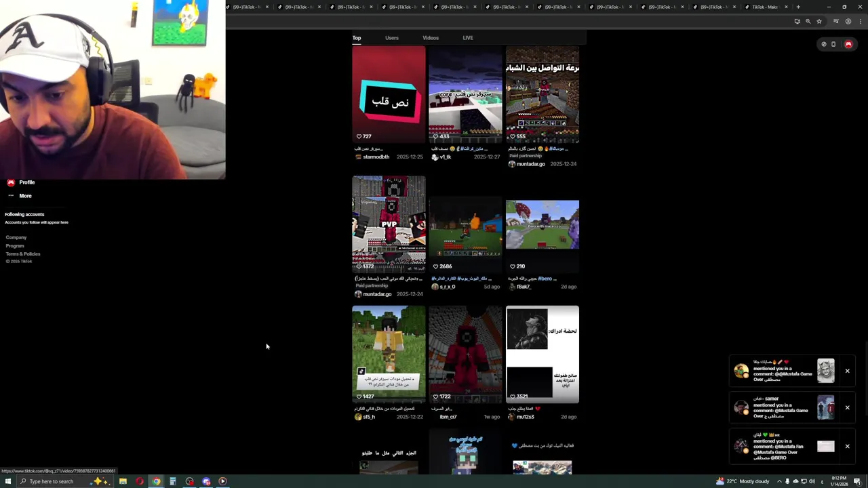Open the 'TikTok - Make' browser tab

pyautogui.click(x=765, y=7)
